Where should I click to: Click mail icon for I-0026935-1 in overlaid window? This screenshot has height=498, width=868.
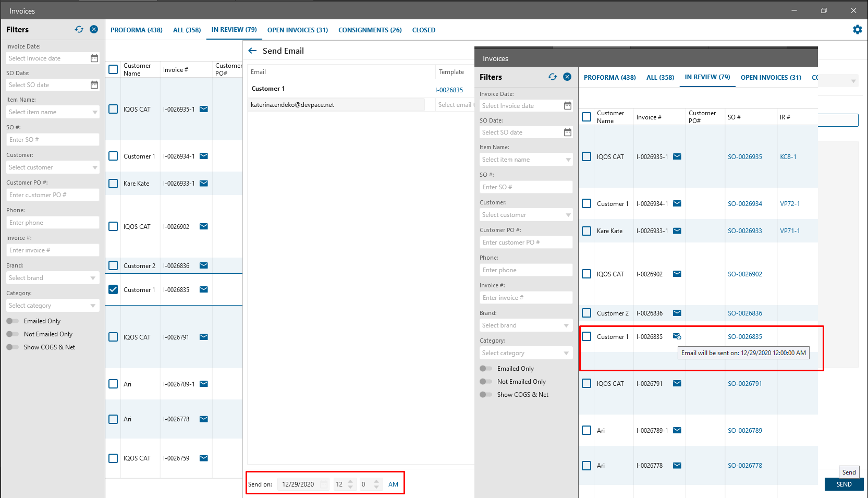pos(677,156)
